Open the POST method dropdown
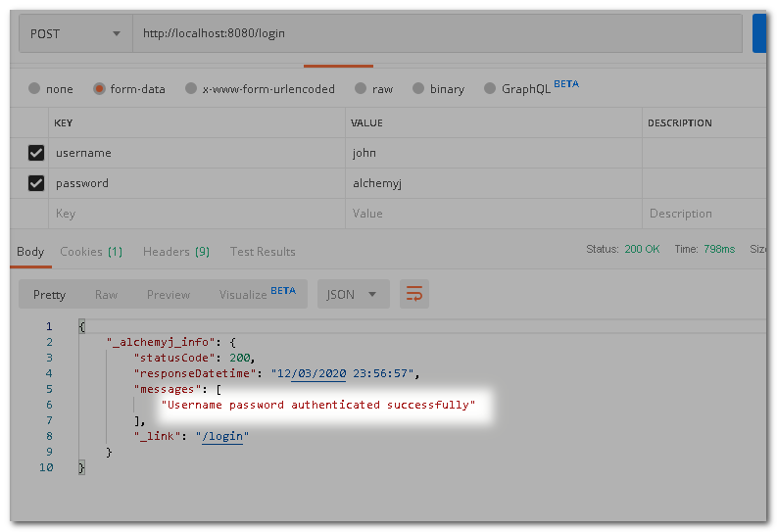 [x=75, y=33]
